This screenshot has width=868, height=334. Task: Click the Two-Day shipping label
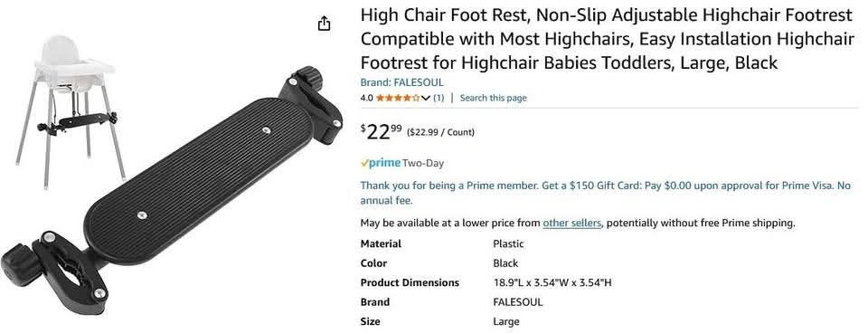pyautogui.click(x=423, y=164)
